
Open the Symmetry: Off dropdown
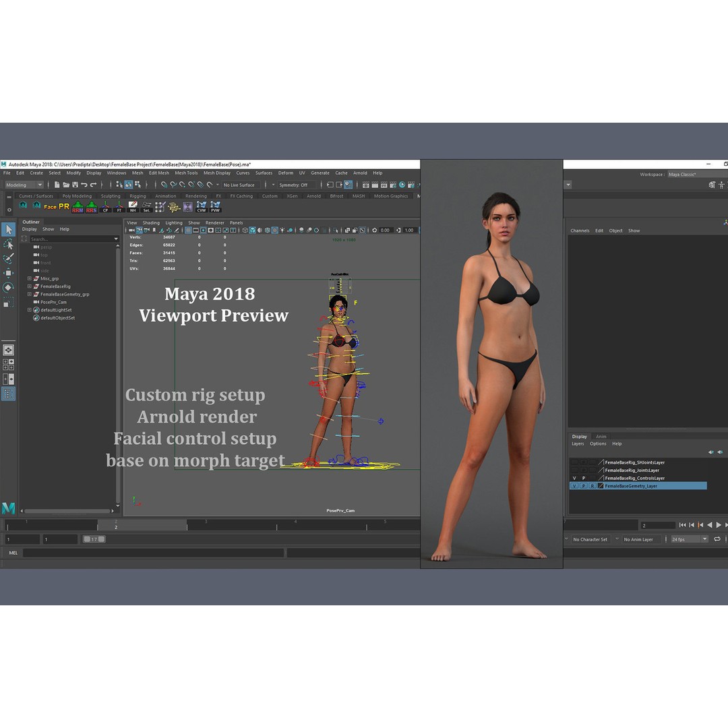297,185
